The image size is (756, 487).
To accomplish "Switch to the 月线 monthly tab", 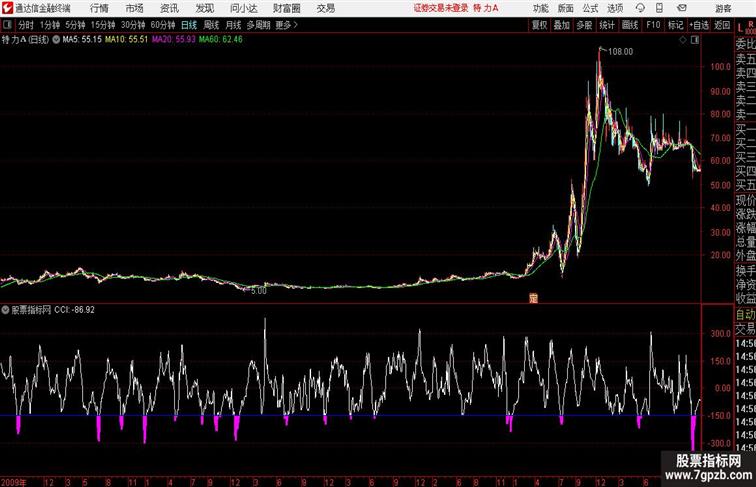I will (x=233, y=25).
